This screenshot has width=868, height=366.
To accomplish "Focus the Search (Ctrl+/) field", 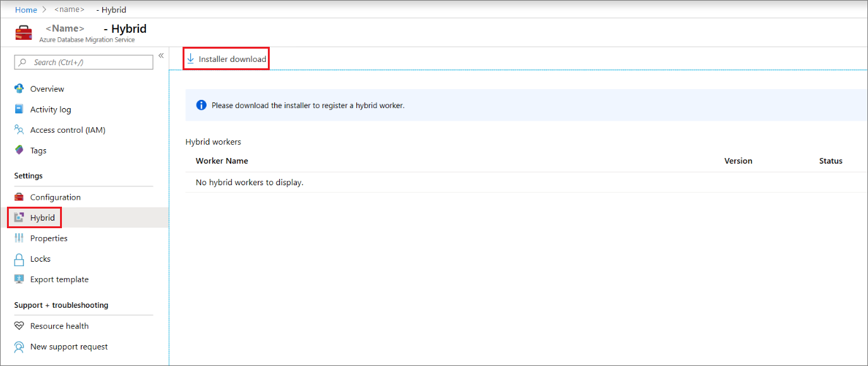I will point(83,62).
